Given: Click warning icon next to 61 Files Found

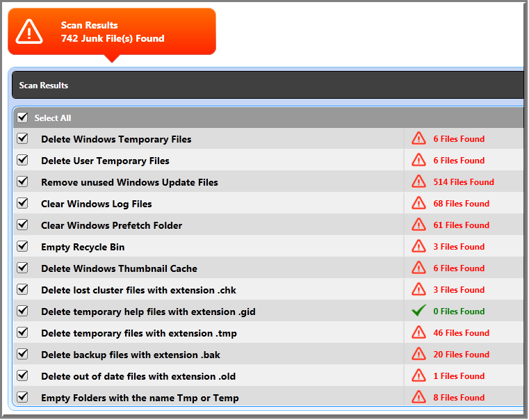Looking at the screenshot, I should (418, 225).
